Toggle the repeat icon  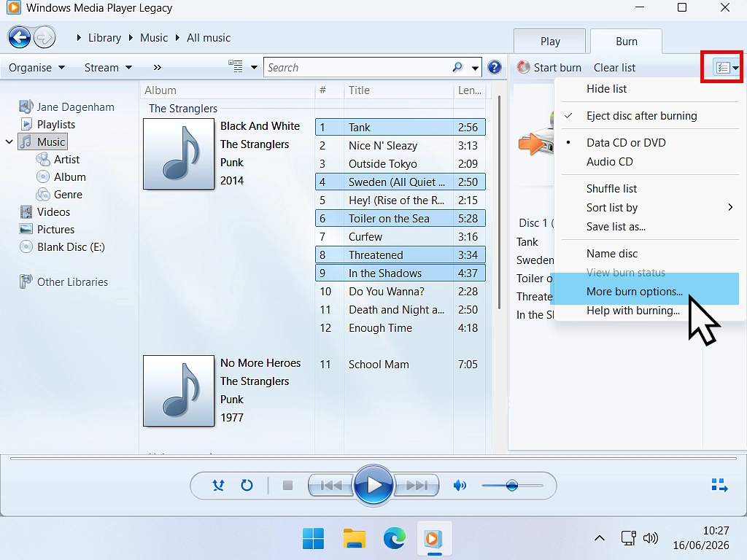[247, 485]
